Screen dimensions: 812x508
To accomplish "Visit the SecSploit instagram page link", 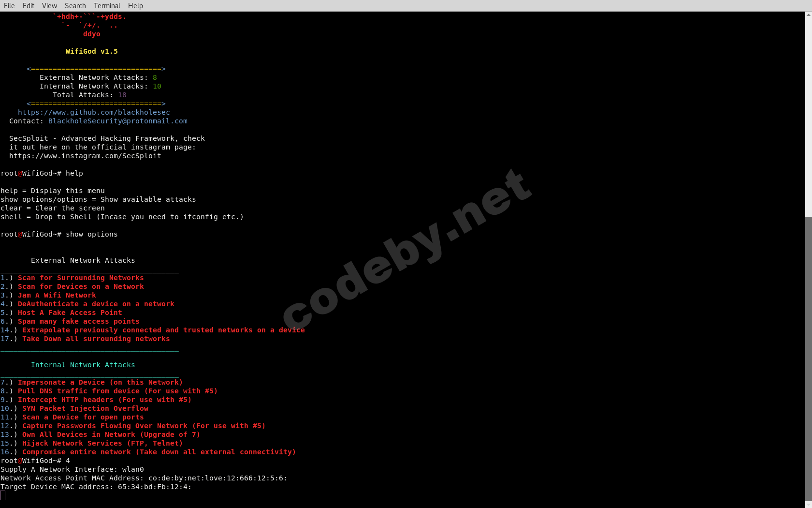I will [86, 156].
